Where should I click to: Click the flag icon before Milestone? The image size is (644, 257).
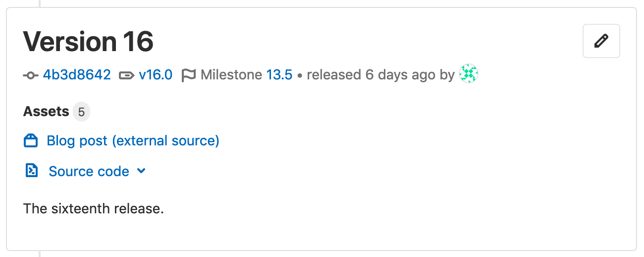pos(188,75)
